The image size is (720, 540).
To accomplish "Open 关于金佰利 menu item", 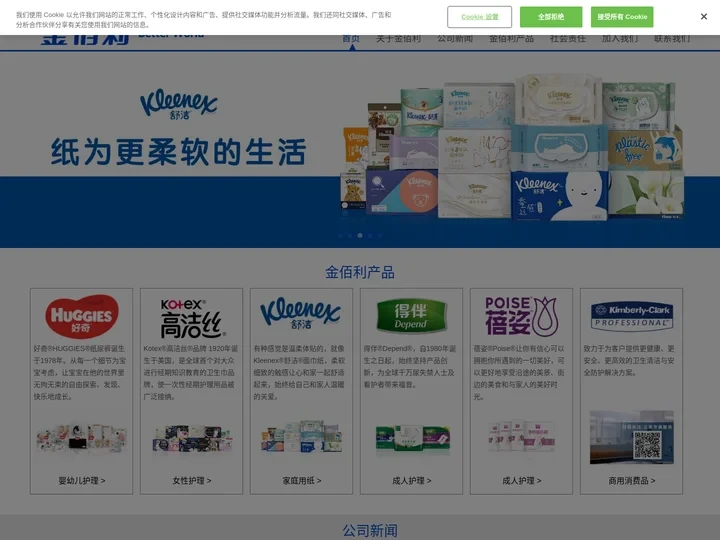I will tap(398, 39).
